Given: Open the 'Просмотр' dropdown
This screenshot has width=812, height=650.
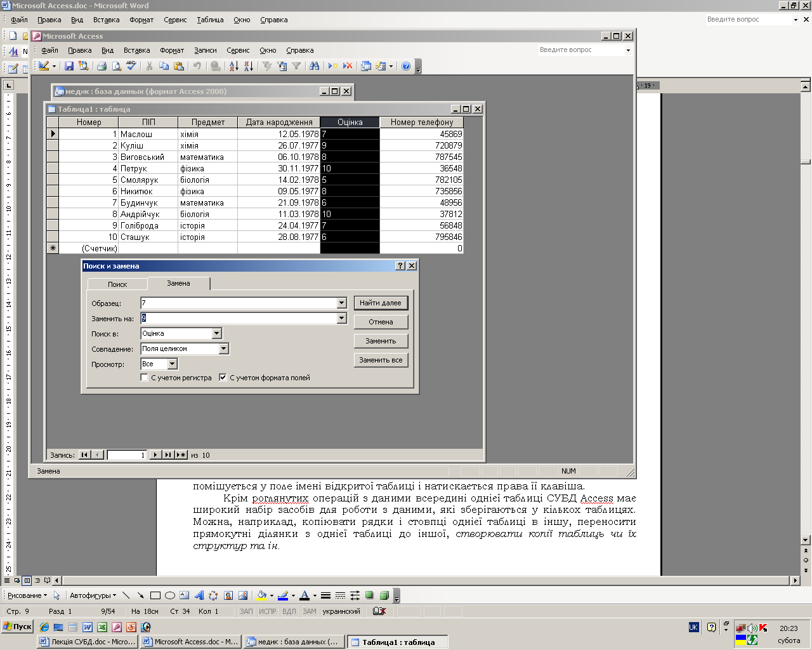Looking at the screenshot, I should 172,364.
